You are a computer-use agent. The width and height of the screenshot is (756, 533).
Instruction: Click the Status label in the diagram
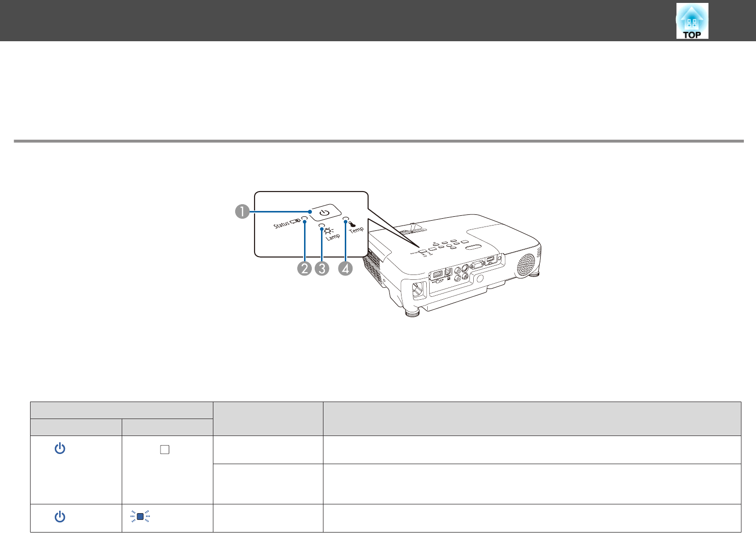282,225
